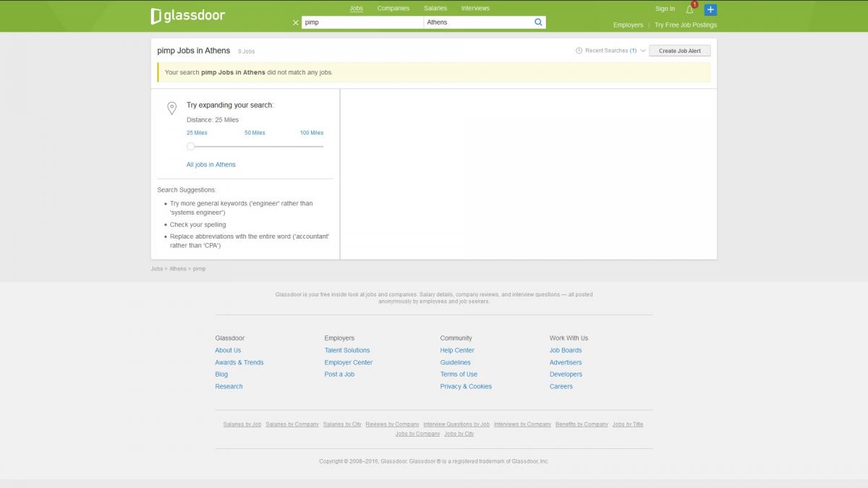Viewport: 868px width, 488px height.
Task: Set the distance to 100 Miles label
Action: (312, 133)
